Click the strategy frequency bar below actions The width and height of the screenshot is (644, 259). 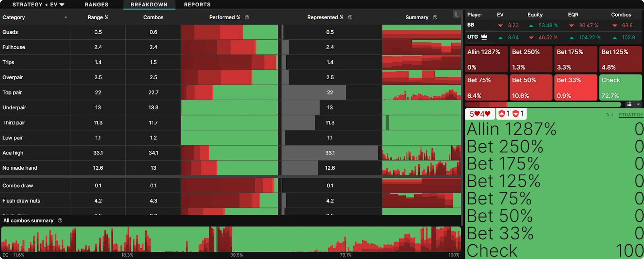543,105
